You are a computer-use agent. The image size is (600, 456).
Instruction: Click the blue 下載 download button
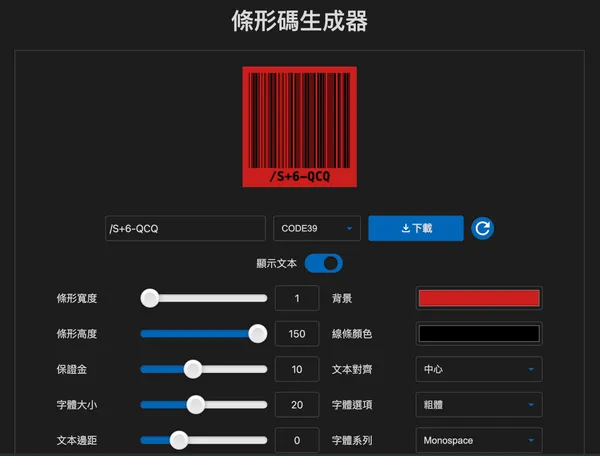(x=416, y=228)
